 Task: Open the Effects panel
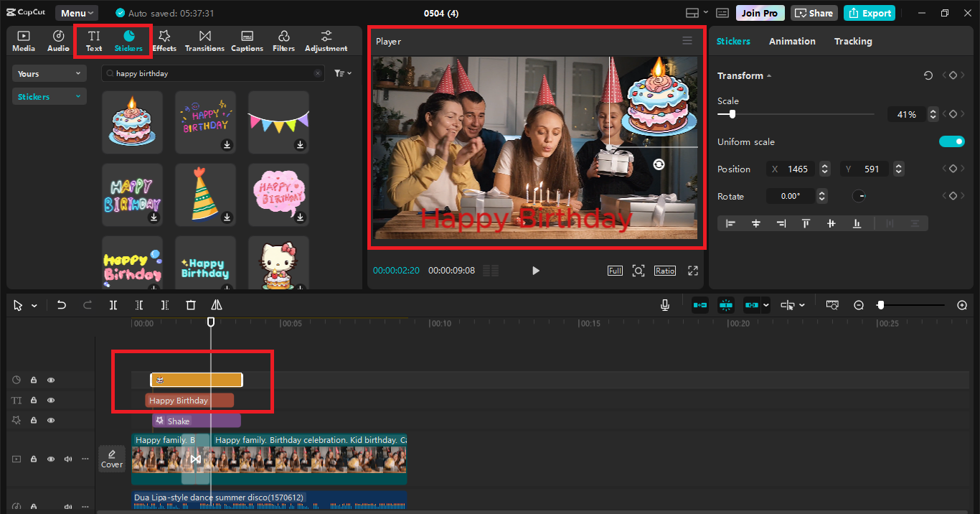164,41
